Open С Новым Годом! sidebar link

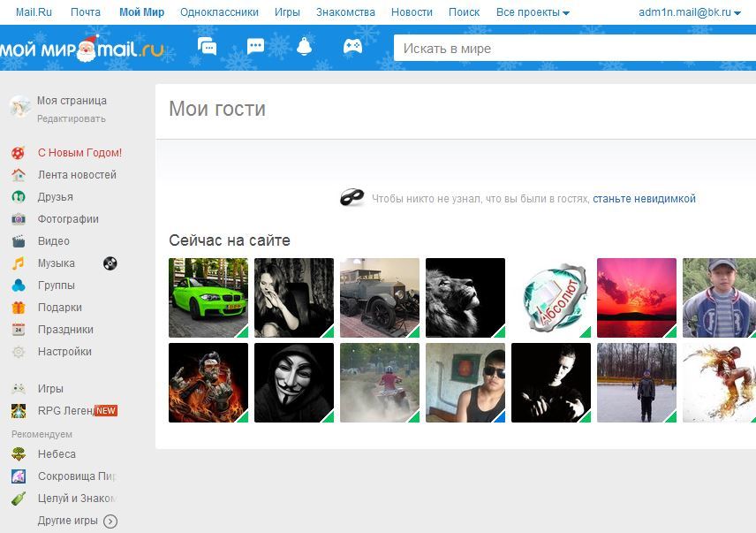point(79,153)
